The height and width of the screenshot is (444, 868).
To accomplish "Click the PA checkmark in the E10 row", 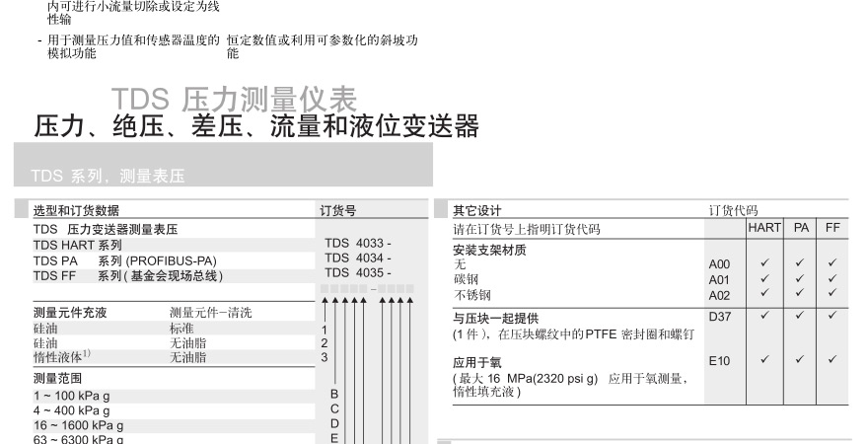I will pyautogui.click(x=799, y=359).
